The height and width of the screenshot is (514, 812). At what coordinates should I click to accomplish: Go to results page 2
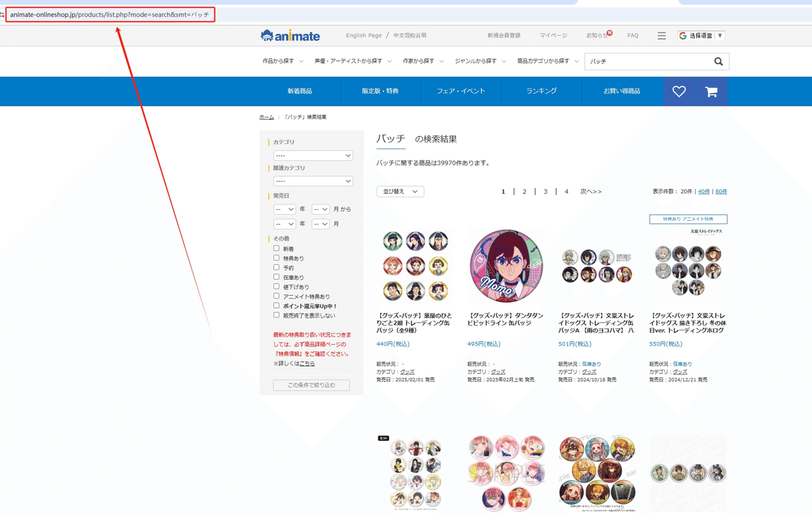[524, 192]
